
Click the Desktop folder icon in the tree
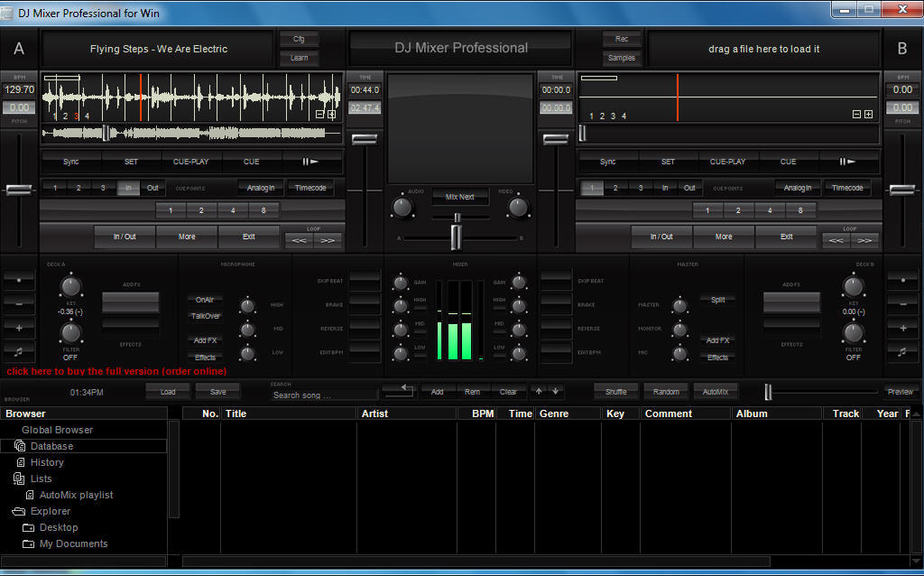28,527
